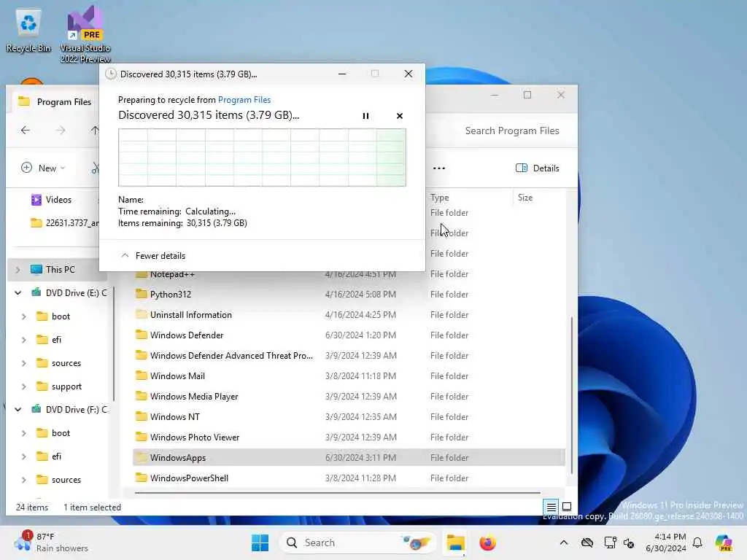Show hidden tray icons chevron
747x560 pixels.
[564, 542]
